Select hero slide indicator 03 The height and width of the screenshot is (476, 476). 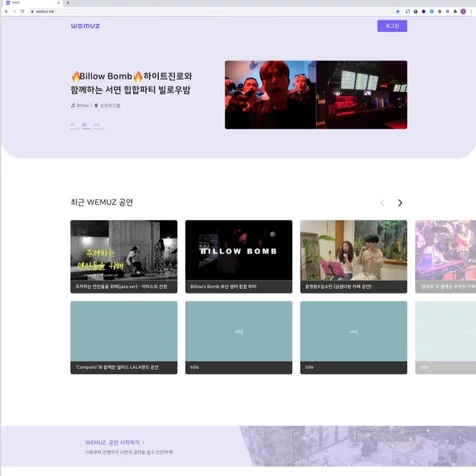98,126
